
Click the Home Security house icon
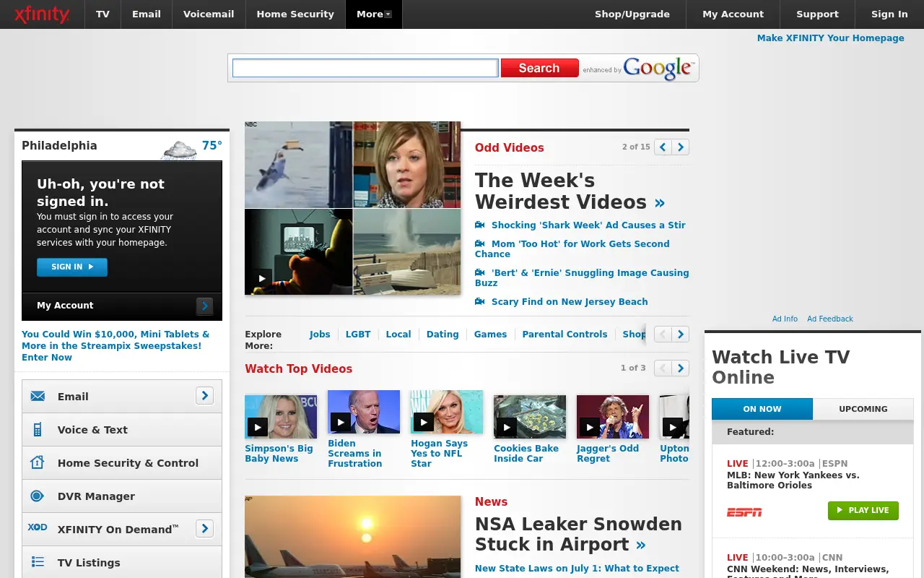(38, 462)
